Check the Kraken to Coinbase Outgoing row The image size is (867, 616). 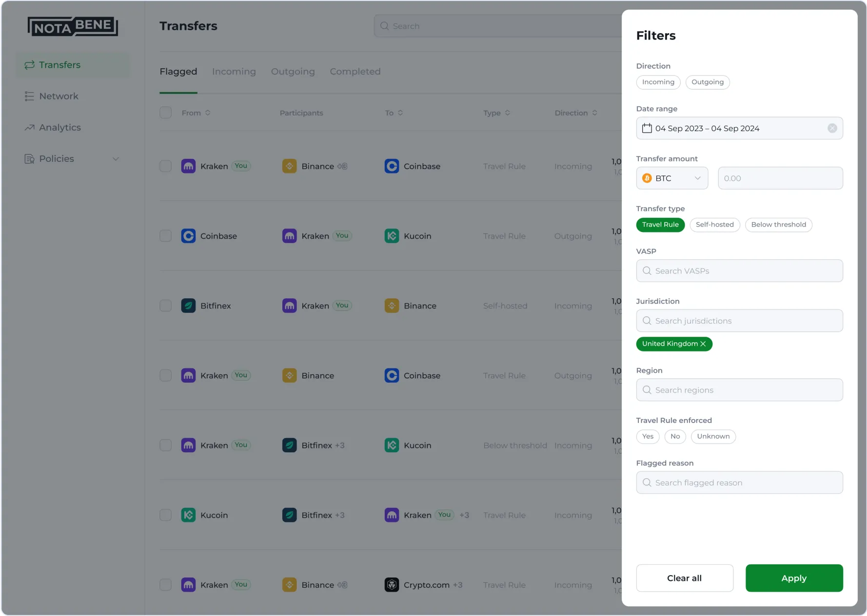(x=166, y=376)
